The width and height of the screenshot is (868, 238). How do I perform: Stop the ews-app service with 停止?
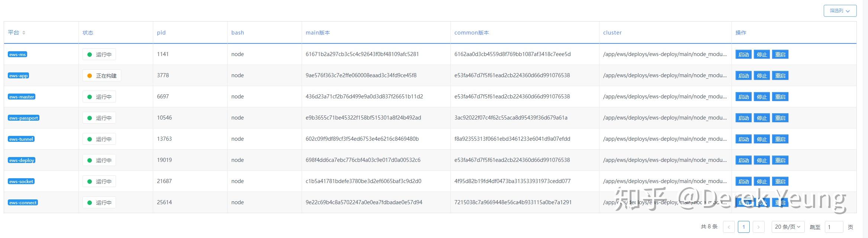tap(762, 76)
